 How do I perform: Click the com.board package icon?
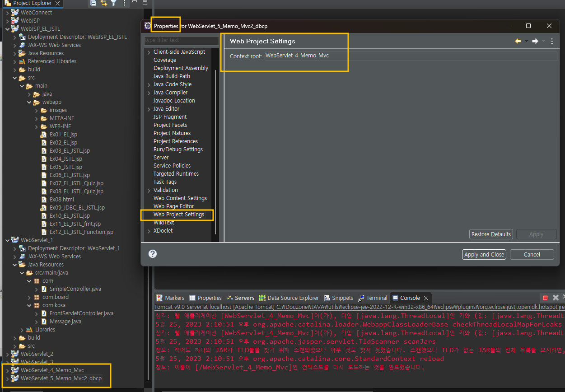point(37,297)
